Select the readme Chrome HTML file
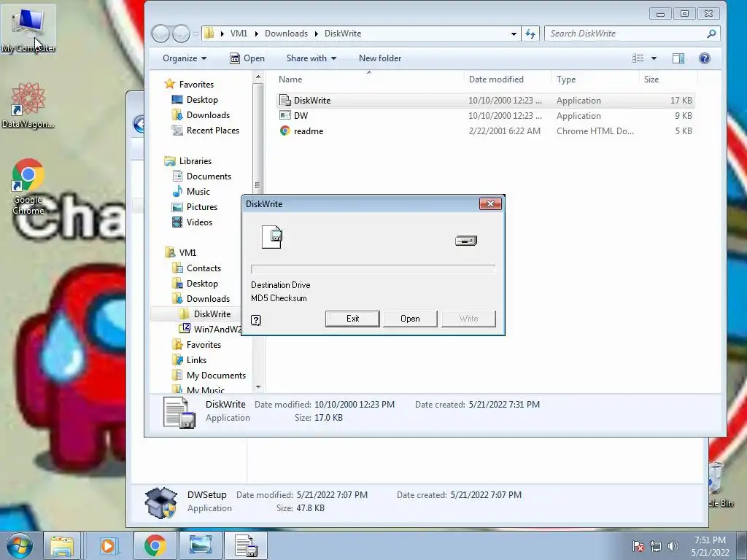Image resolution: width=747 pixels, height=560 pixels. point(485,131)
